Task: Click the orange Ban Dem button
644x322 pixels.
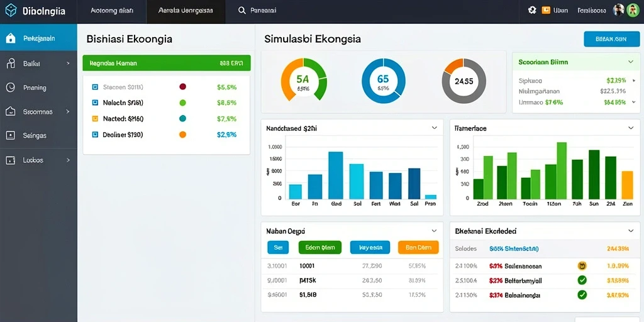Action: (x=418, y=248)
